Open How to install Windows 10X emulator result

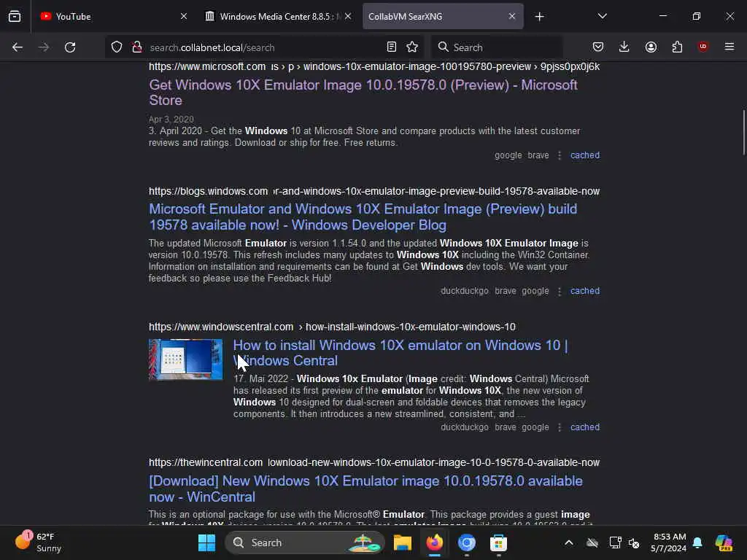coord(400,353)
